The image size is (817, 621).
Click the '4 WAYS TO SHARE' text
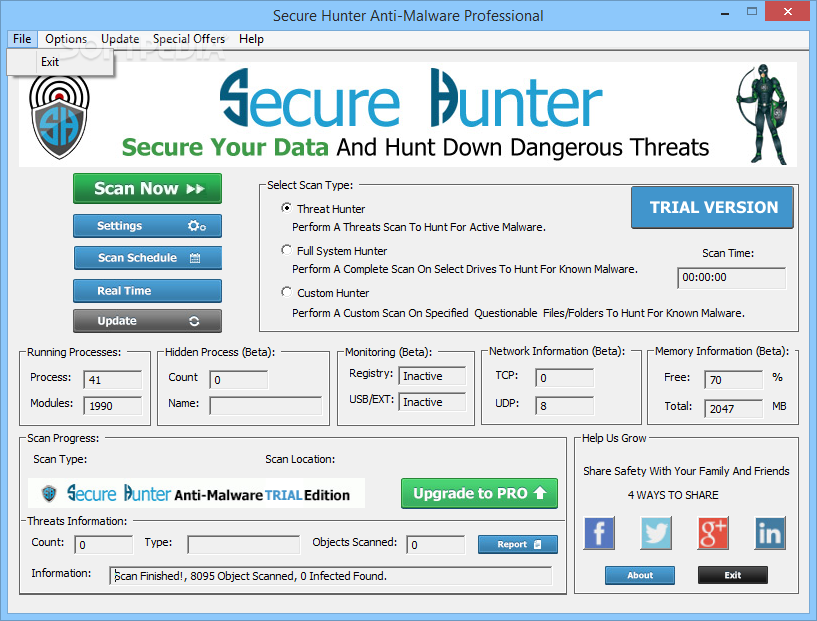[673, 495]
